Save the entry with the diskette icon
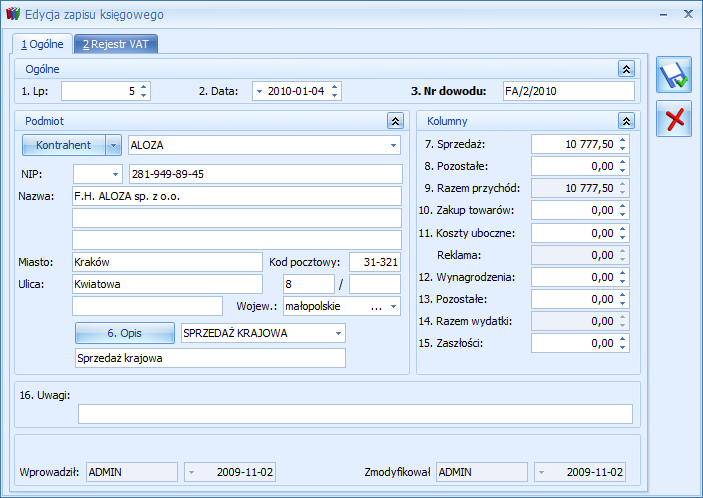 point(674,74)
